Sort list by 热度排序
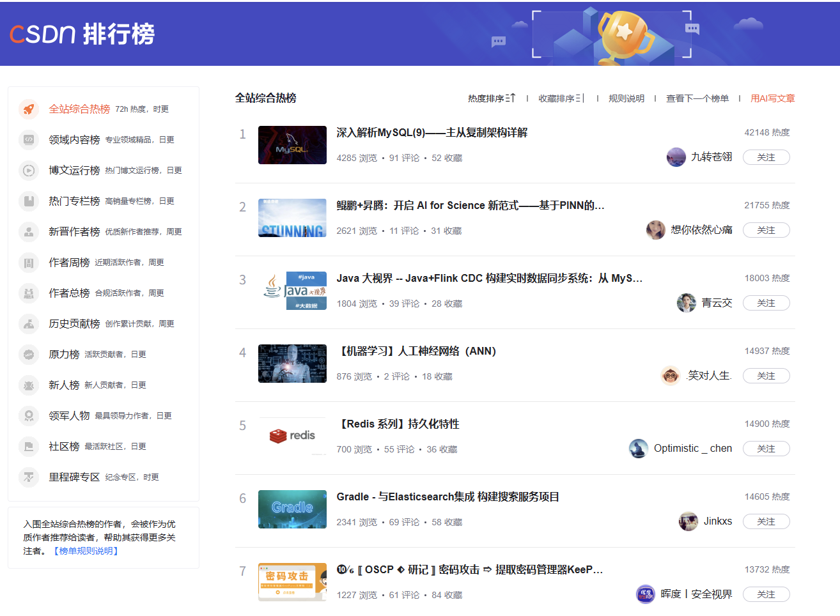Screen dimensions: 840x616 tap(491, 98)
